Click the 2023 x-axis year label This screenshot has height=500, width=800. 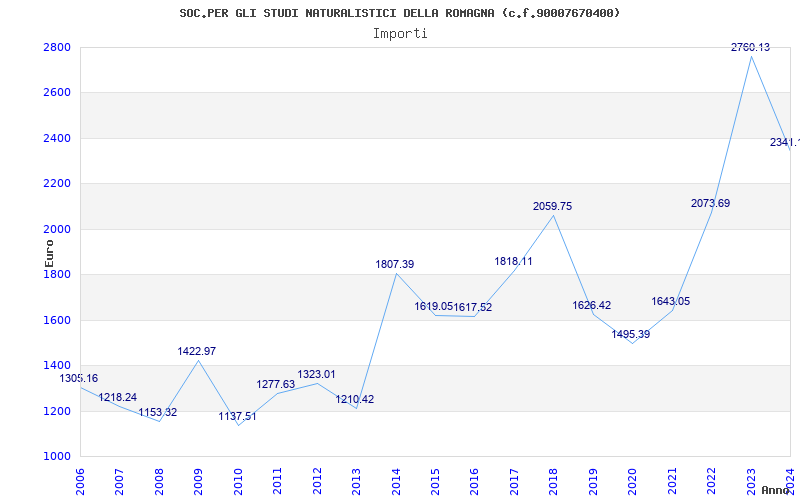(x=751, y=481)
